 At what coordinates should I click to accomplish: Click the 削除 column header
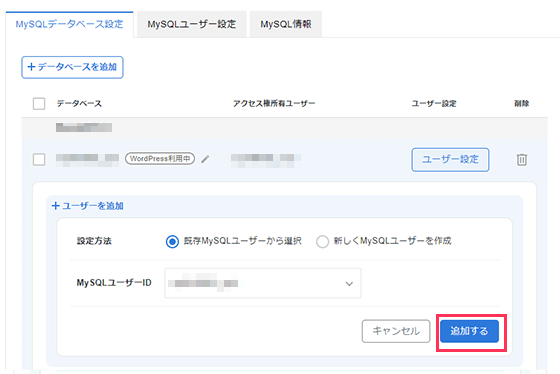tap(521, 104)
